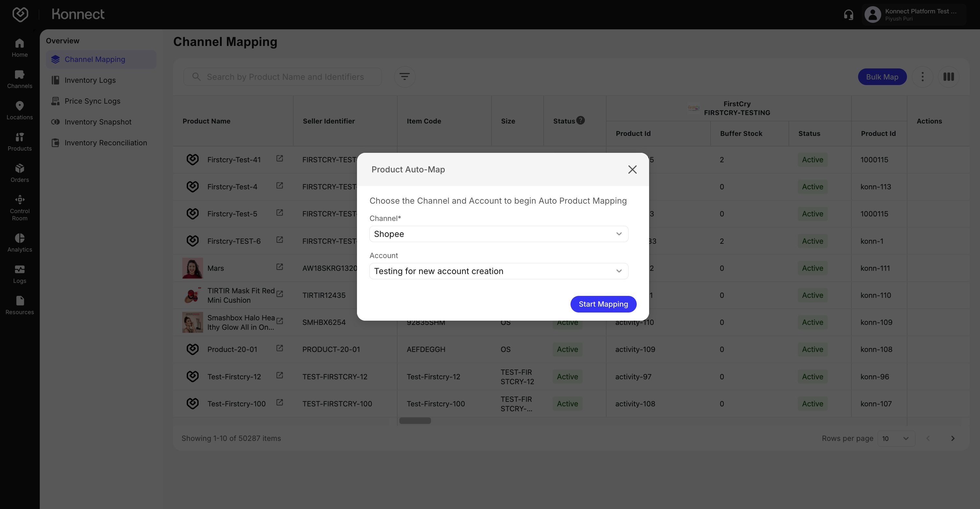Open external link for Firstcry-Test-5
980x509 pixels.
pos(280,212)
